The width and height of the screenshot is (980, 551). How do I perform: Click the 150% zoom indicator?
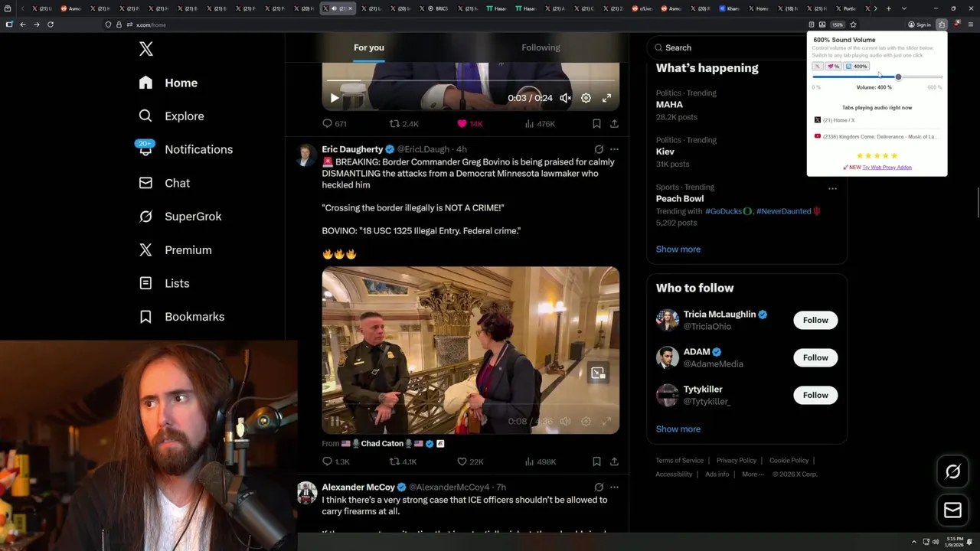[838, 24]
